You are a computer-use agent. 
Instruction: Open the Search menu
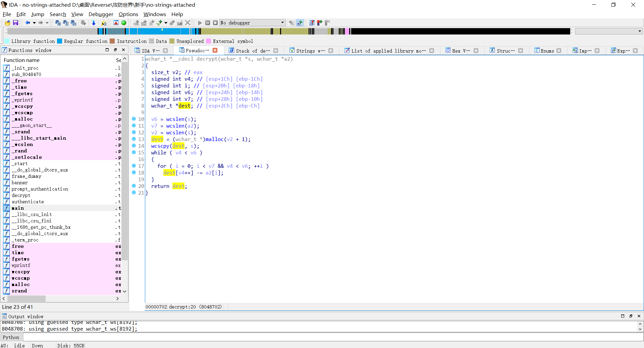(x=58, y=14)
